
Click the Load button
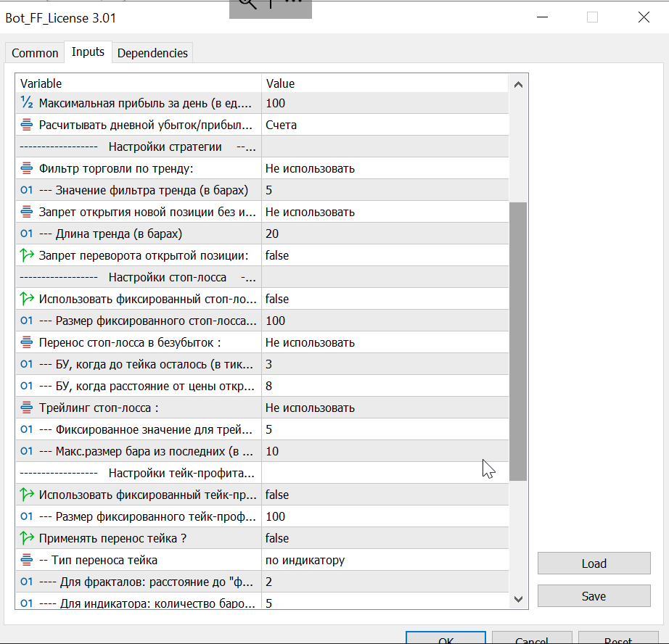594,563
